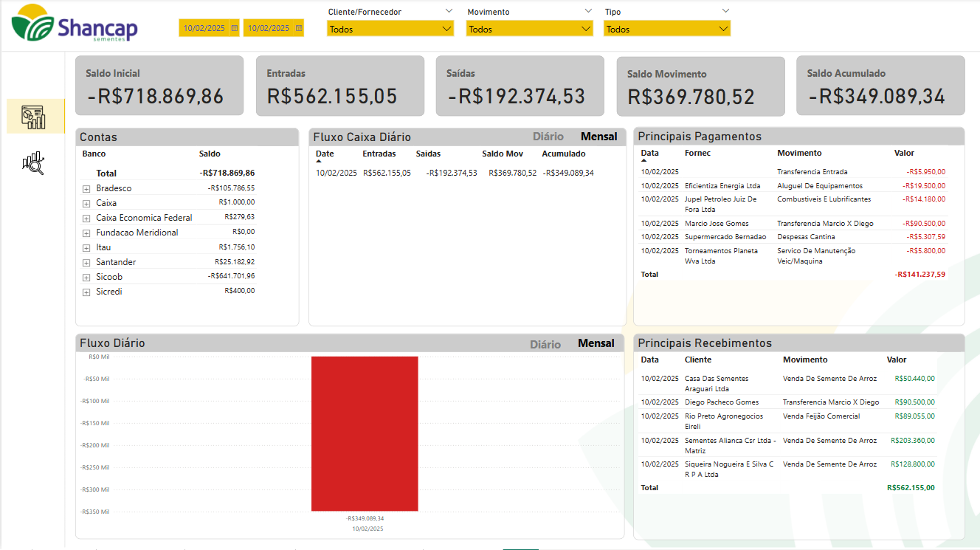Image resolution: width=980 pixels, height=550 pixels.
Task: Click the Marcio Jose Gomes payment row
Action: pyautogui.click(x=793, y=224)
